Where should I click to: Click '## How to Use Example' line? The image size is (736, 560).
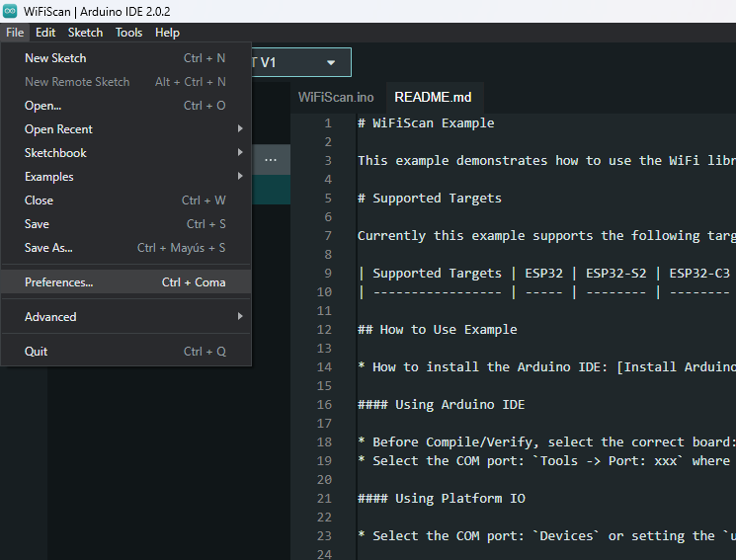pyautogui.click(x=438, y=330)
